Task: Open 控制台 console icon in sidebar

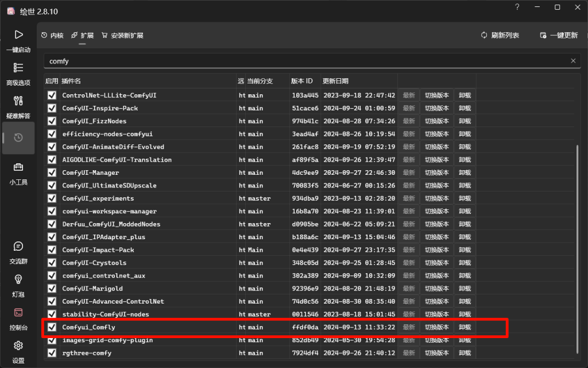Action: point(18,313)
